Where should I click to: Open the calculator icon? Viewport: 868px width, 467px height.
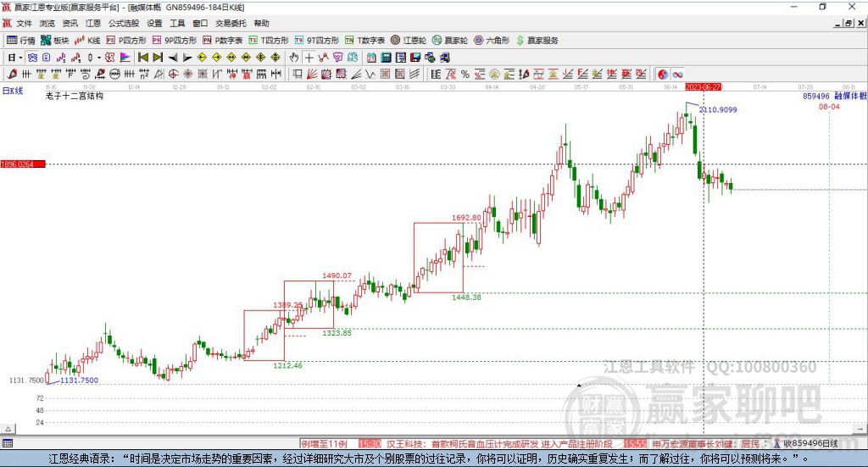pyautogui.click(x=386, y=58)
